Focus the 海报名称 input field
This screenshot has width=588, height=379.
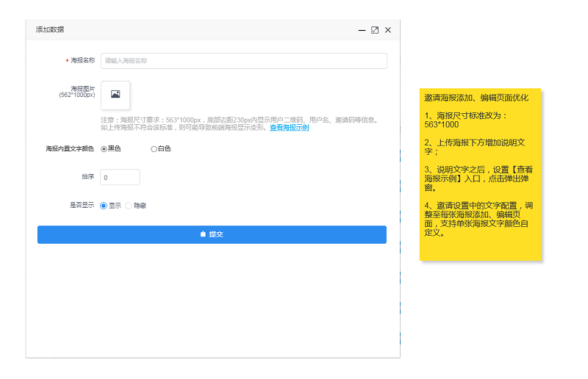pos(244,61)
